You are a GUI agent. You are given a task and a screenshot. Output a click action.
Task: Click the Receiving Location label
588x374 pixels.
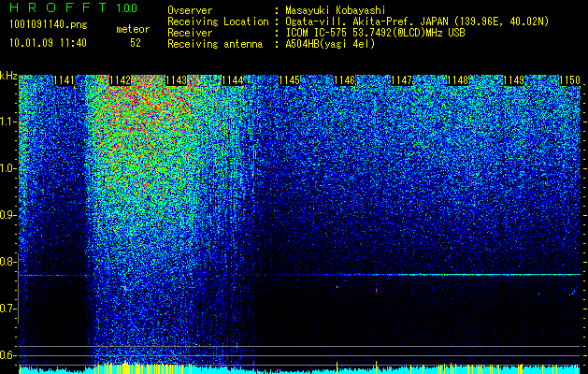[218, 22]
